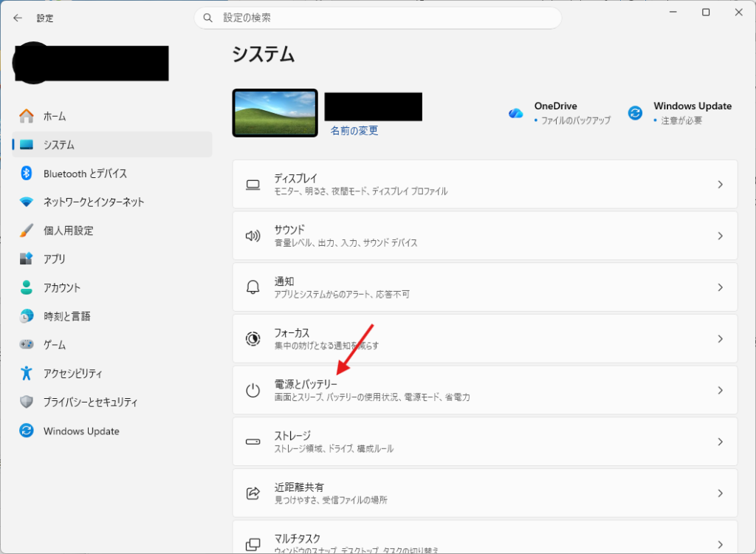The width and height of the screenshot is (756, 554).
Task: Click the 時刻と言語 globe clock icon
Action: (x=27, y=316)
